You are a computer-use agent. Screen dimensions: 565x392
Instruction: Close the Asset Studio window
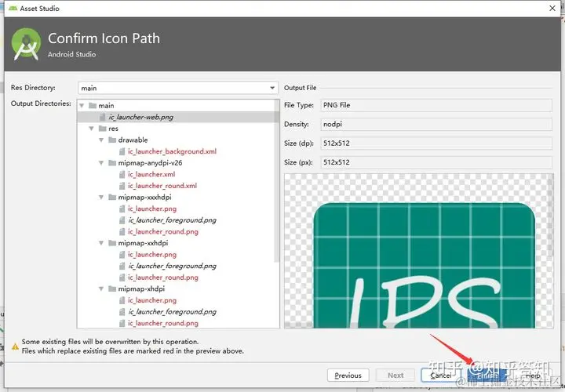click(552, 8)
